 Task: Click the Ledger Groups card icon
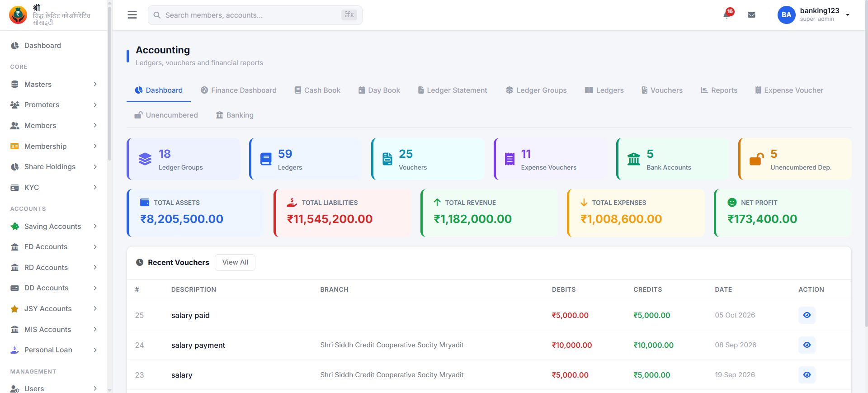point(145,159)
